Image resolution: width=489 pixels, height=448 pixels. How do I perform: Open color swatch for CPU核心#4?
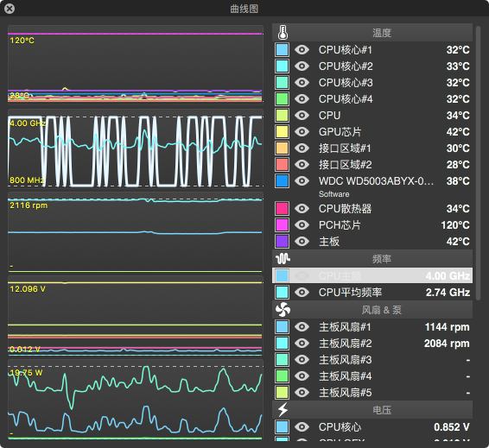point(282,98)
